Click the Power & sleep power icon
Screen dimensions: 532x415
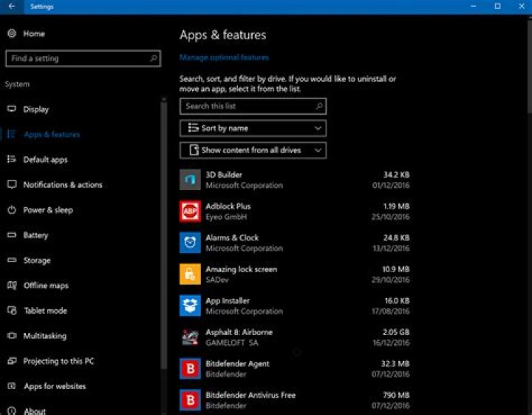(12, 209)
